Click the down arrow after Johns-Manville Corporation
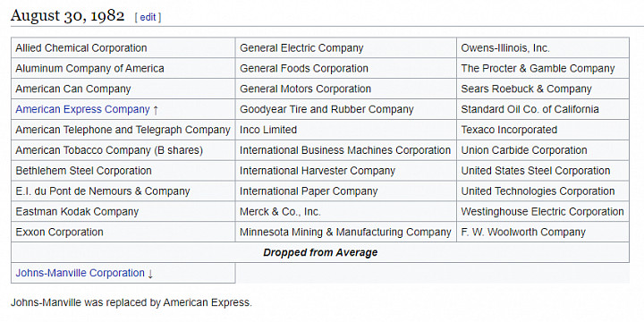This screenshot has width=644, height=322. pyautogui.click(x=150, y=274)
